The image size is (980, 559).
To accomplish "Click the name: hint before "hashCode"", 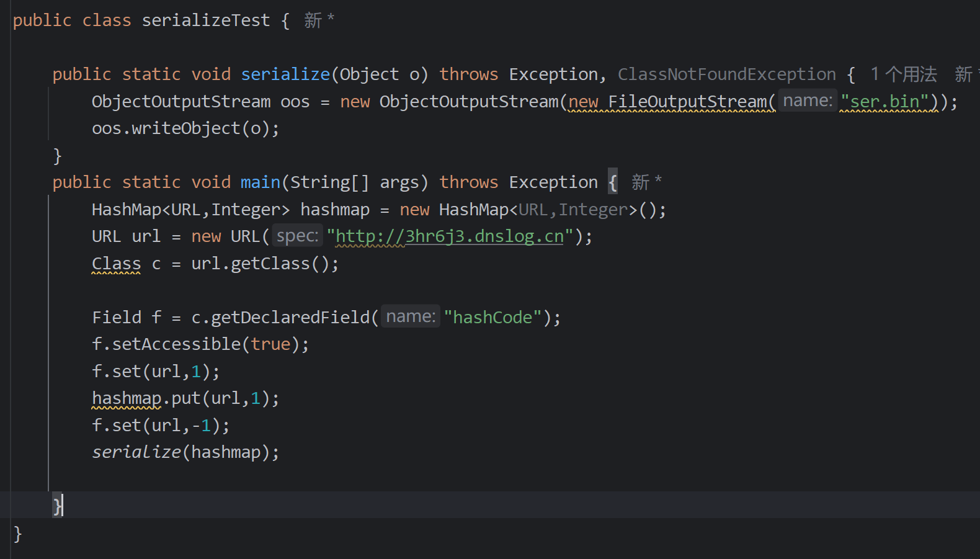I will click(411, 317).
